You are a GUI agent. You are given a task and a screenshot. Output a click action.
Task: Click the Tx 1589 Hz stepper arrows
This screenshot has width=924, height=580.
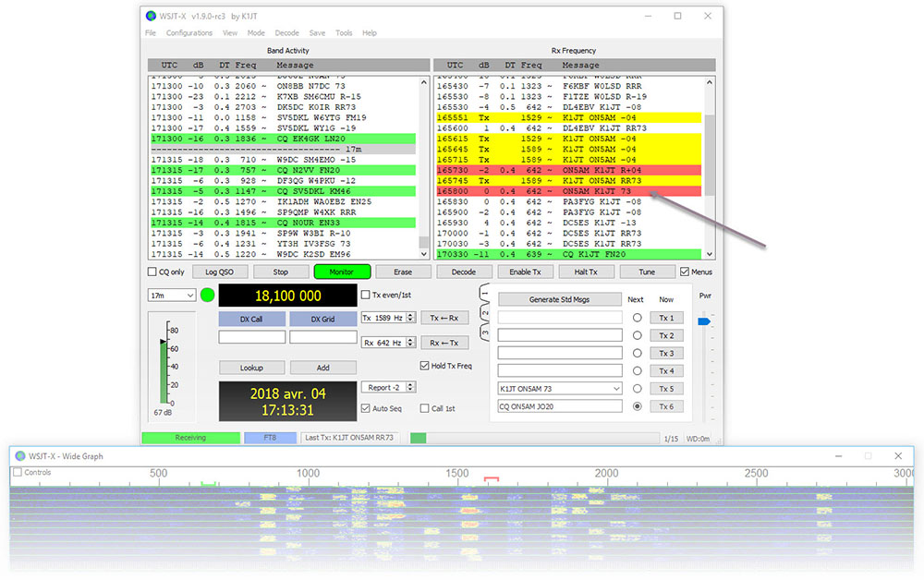click(411, 318)
